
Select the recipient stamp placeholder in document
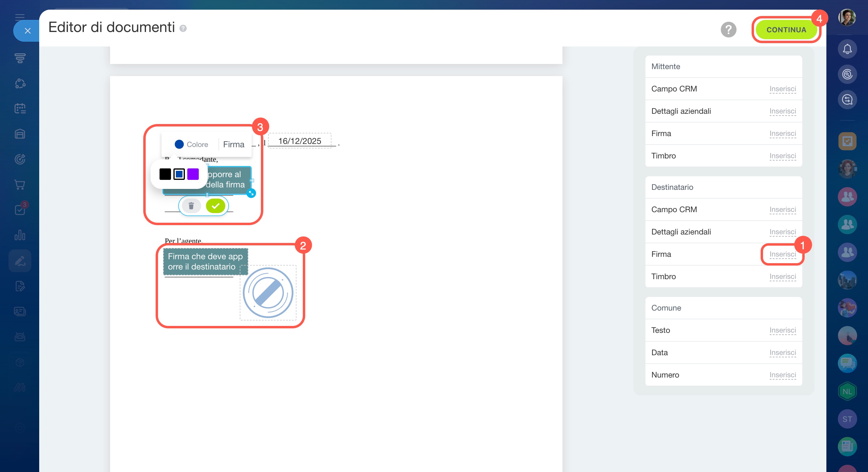(268, 293)
